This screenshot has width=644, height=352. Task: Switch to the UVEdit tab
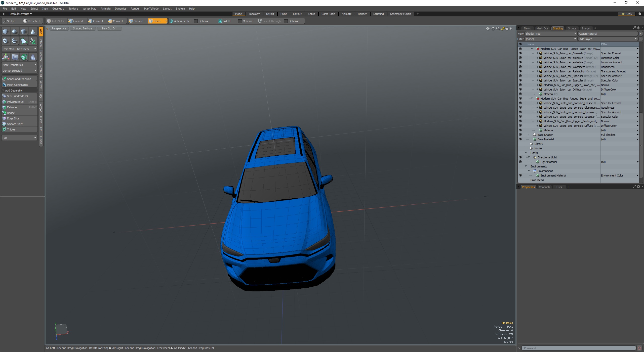(270, 14)
